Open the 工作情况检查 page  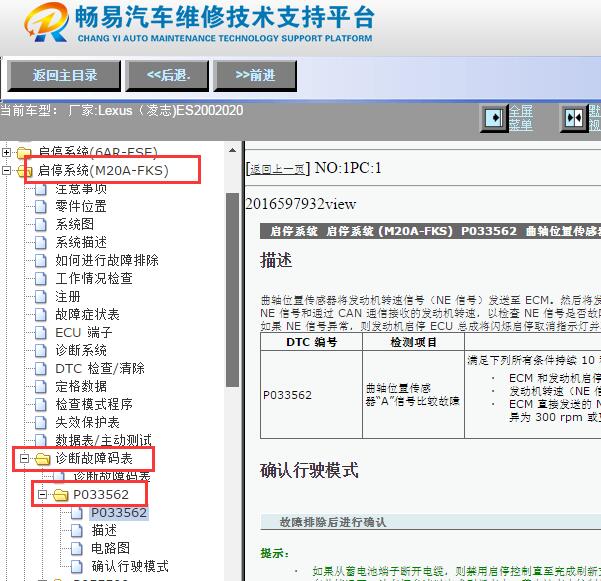click(94, 278)
